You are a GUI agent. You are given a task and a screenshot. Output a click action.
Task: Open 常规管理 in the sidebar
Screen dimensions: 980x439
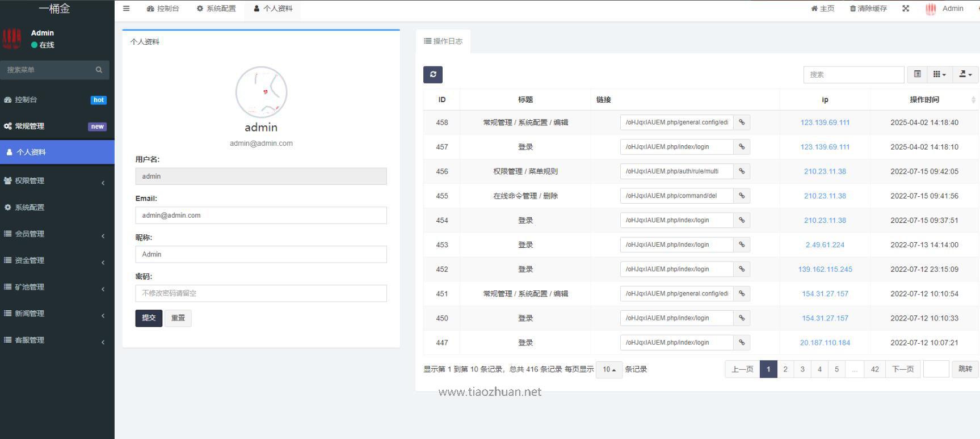(x=57, y=126)
